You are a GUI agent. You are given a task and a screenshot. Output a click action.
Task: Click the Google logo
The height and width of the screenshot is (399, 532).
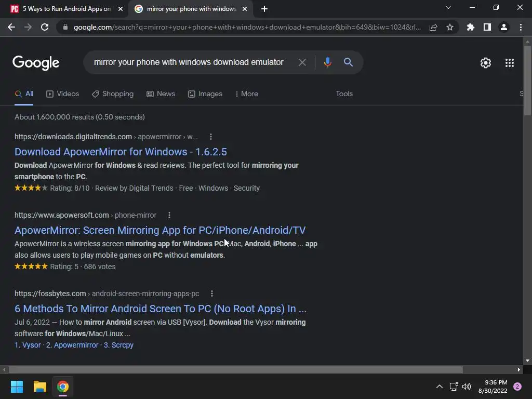tap(36, 63)
